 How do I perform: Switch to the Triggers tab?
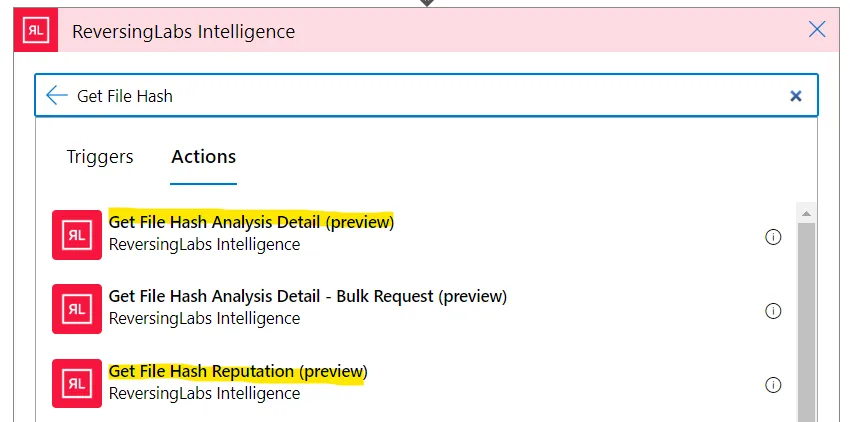pyautogui.click(x=100, y=157)
